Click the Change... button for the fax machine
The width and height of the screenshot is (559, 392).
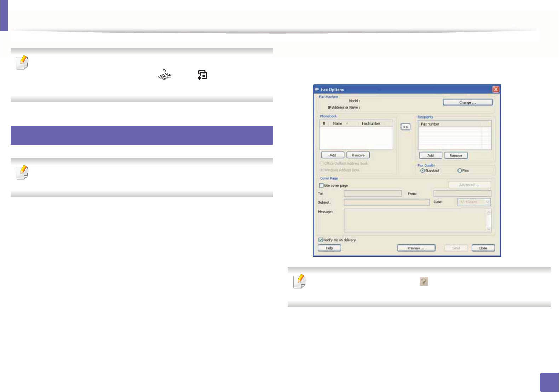468,102
